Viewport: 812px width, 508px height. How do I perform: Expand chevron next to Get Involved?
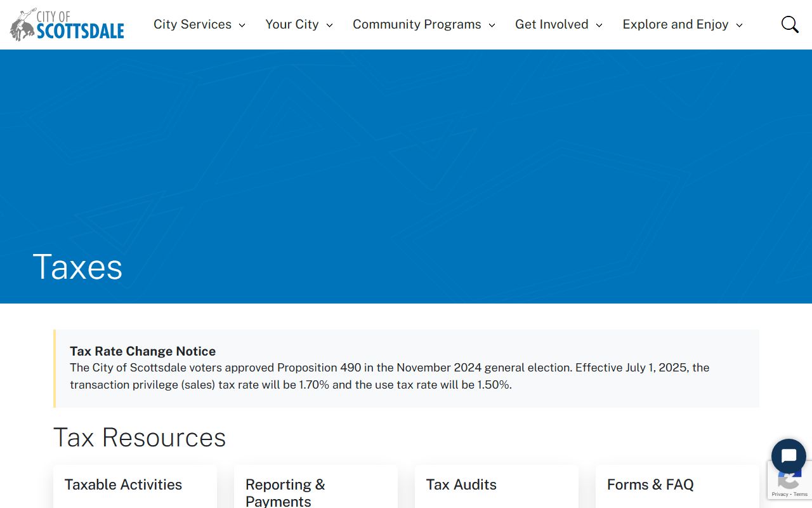click(599, 25)
